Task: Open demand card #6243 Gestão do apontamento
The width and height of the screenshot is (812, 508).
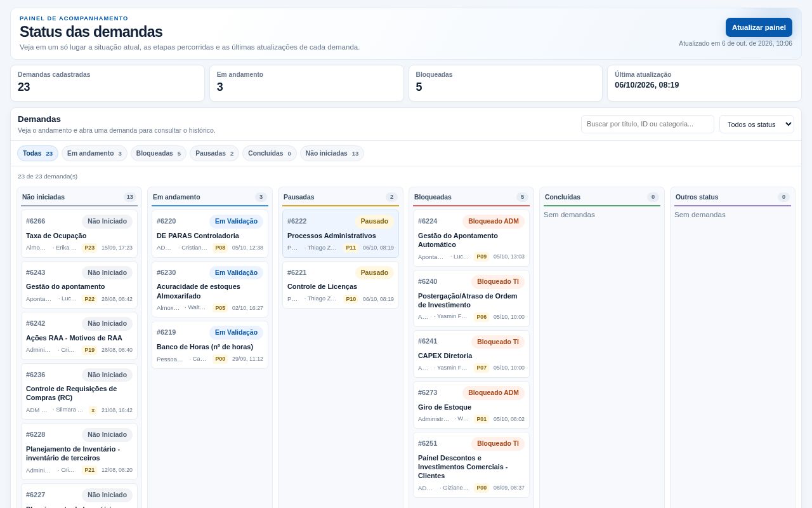Action: tap(79, 284)
